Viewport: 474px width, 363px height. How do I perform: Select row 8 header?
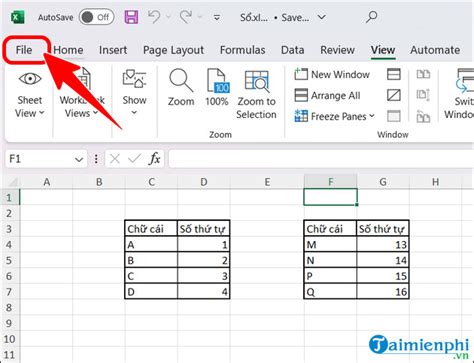coord(9,308)
